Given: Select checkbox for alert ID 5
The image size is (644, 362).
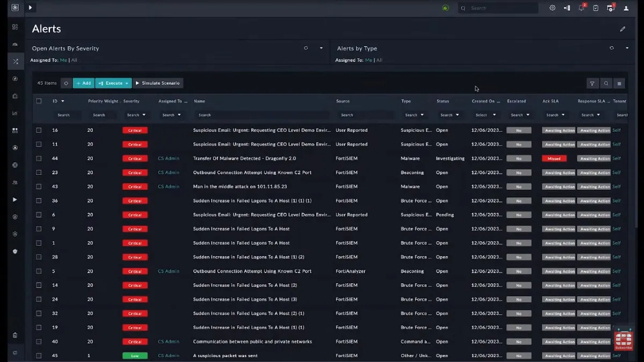Looking at the screenshot, I should point(39,271).
